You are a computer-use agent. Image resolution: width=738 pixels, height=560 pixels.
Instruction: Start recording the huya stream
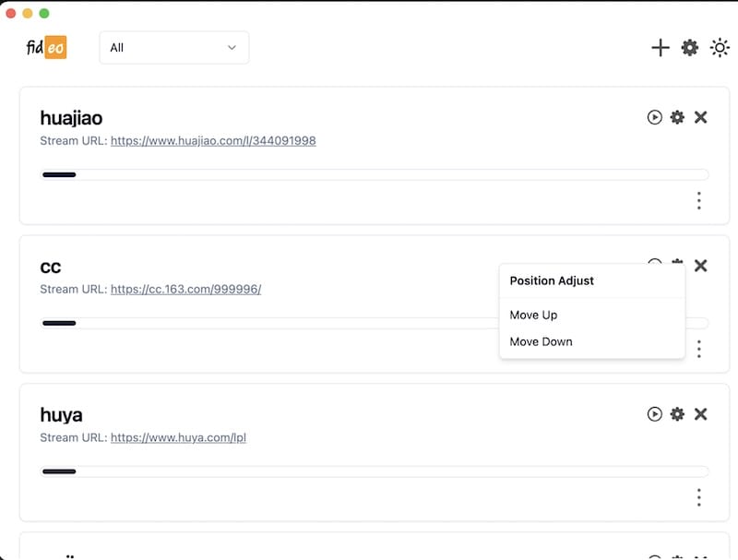[x=654, y=414]
